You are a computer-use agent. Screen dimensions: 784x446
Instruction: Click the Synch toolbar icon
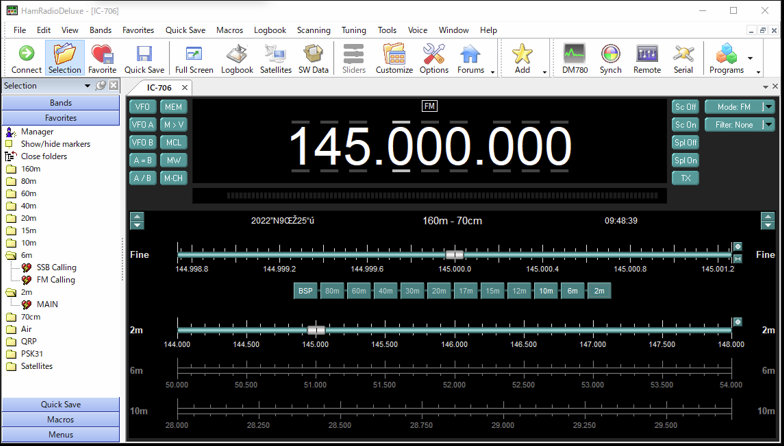[610, 58]
